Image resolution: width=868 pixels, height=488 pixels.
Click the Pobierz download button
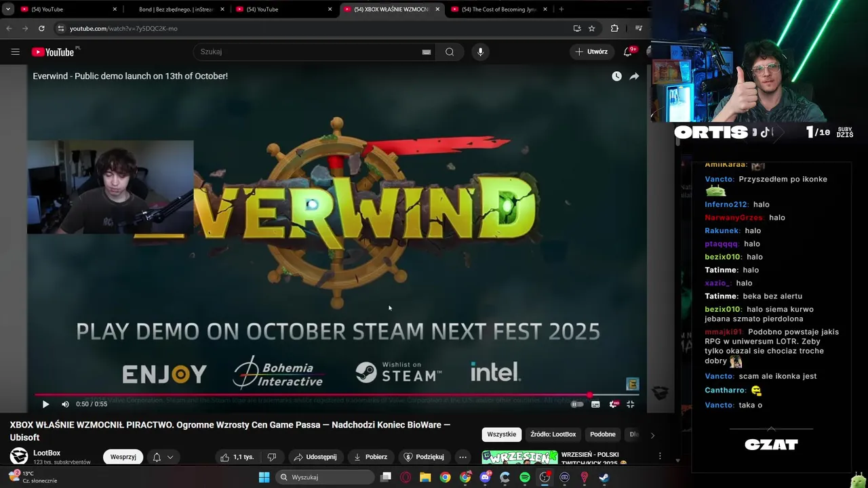click(370, 457)
